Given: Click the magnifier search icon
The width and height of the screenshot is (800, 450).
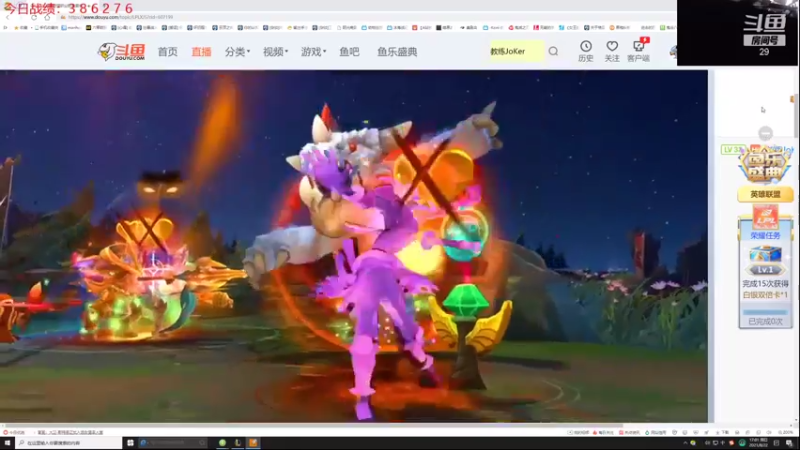Looking at the screenshot, I should coord(553,51).
